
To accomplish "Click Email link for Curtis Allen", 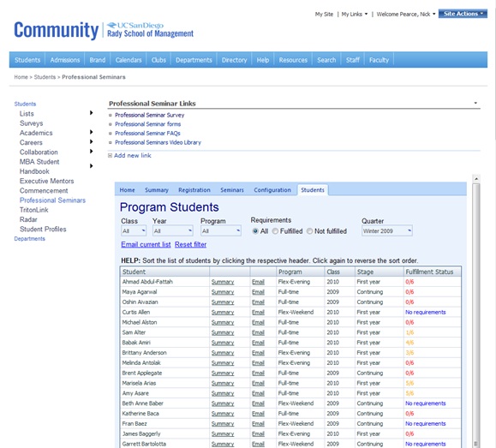I will (258, 313).
